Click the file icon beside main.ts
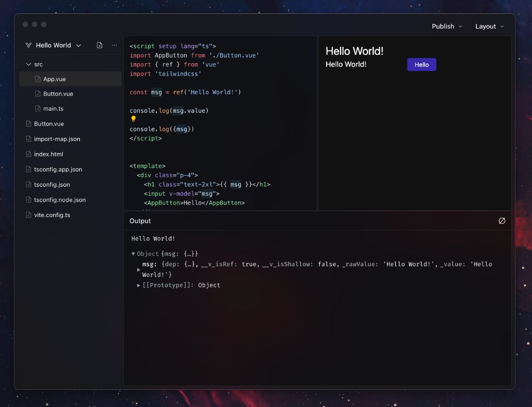 [38, 109]
